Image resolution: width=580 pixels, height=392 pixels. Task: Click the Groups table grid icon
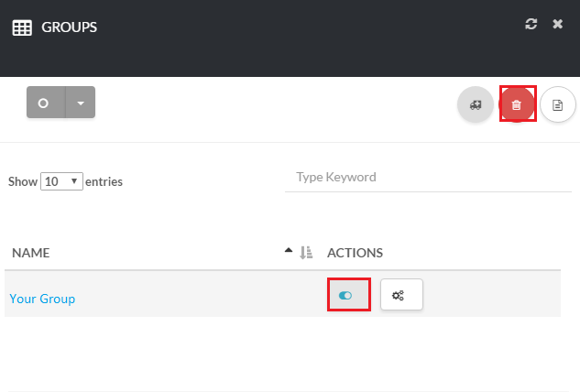point(21,27)
